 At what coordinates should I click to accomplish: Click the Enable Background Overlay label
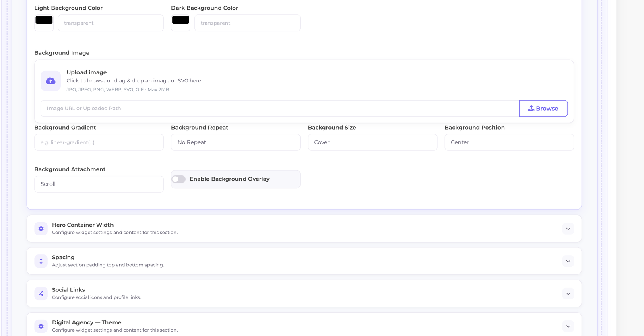point(230,179)
